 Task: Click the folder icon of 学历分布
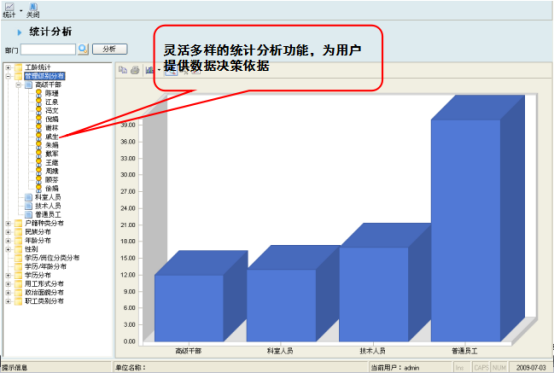click(x=18, y=275)
